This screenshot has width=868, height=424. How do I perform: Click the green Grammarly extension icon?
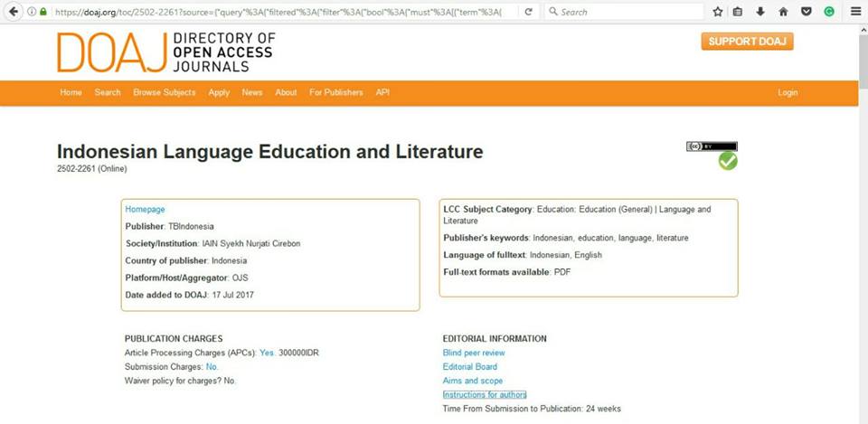click(829, 11)
